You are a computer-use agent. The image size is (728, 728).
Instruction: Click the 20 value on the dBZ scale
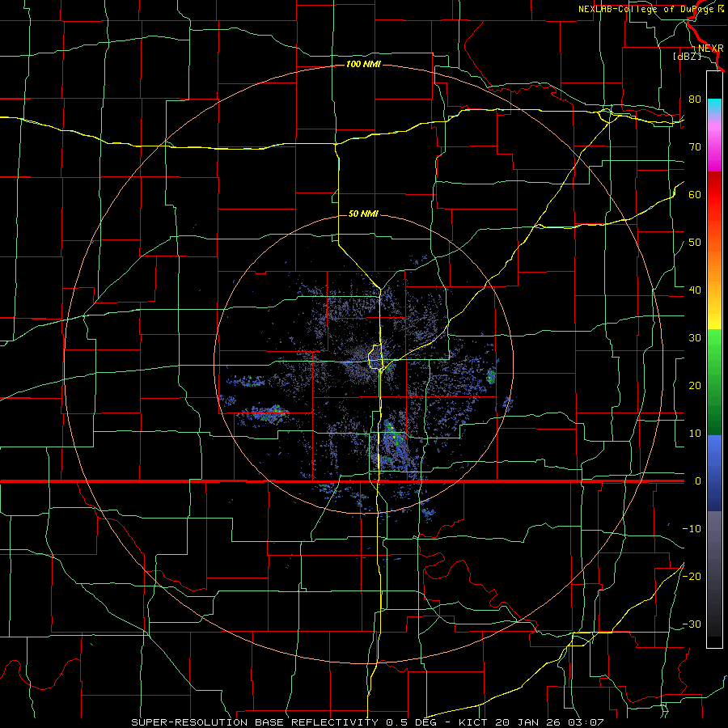click(695, 386)
